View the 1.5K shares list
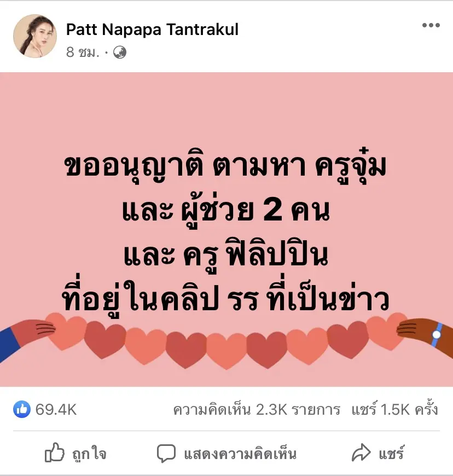Viewport: 453px width, 476px height. (x=394, y=409)
